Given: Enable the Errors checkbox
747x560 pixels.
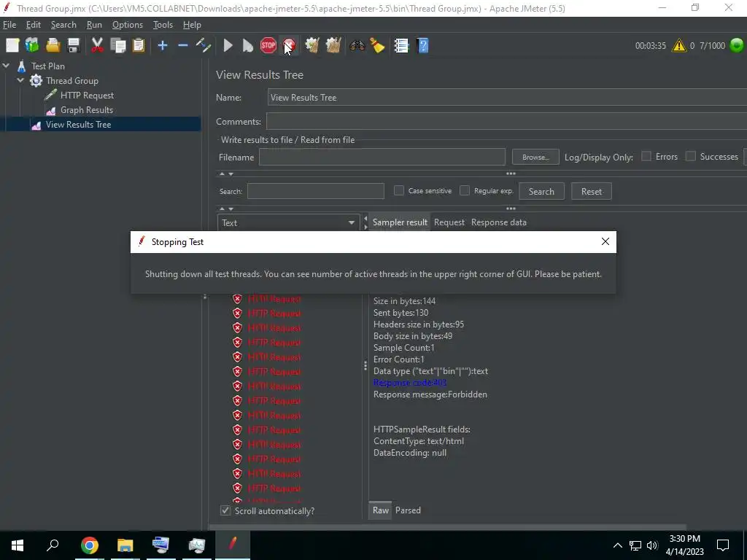Looking at the screenshot, I should (x=646, y=156).
